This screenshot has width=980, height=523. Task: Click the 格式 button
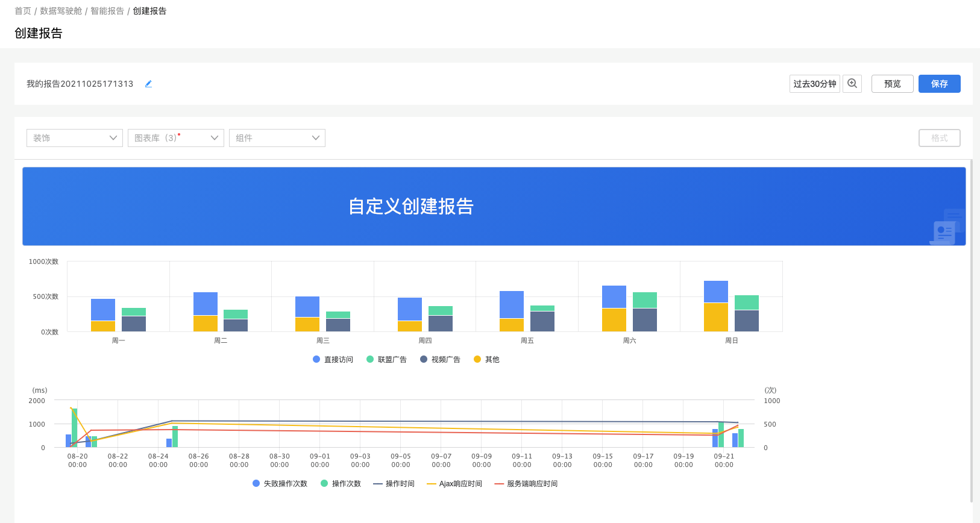[x=940, y=138]
